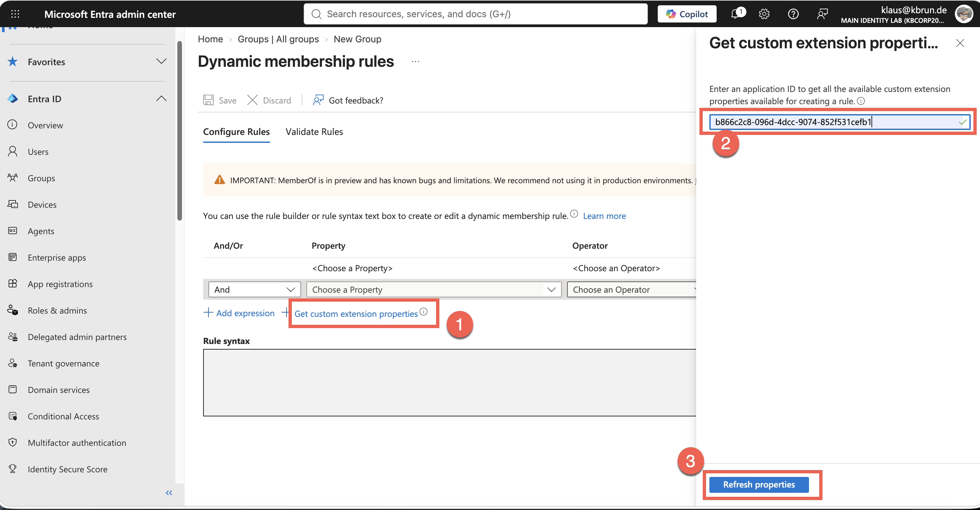Image resolution: width=980 pixels, height=510 pixels.
Task: Click Got feedback? in toolbar
Action: pos(348,101)
